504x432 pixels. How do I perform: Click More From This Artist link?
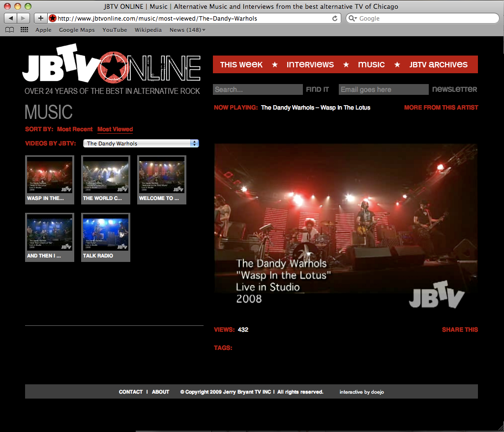(x=441, y=108)
